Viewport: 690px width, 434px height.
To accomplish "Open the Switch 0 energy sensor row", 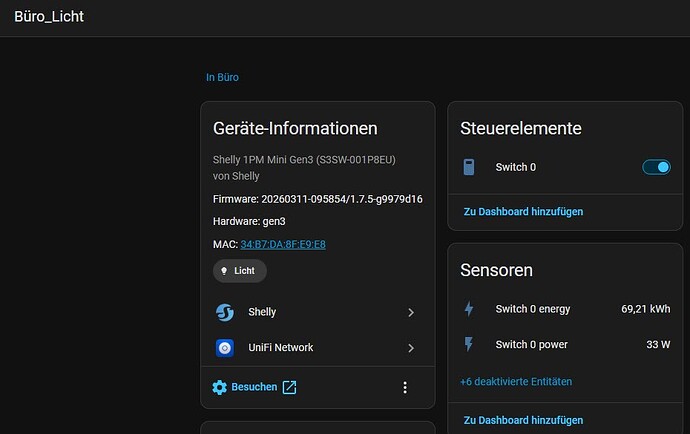I will coord(565,309).
